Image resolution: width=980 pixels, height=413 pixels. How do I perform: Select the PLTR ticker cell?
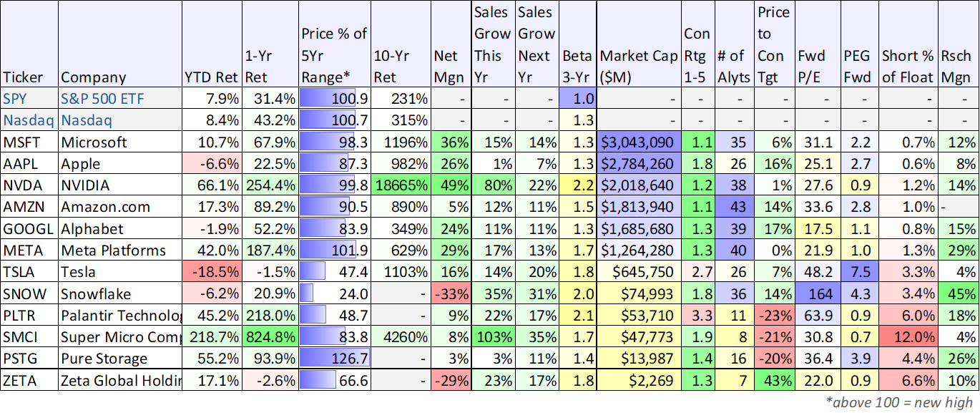pos(29,315)
